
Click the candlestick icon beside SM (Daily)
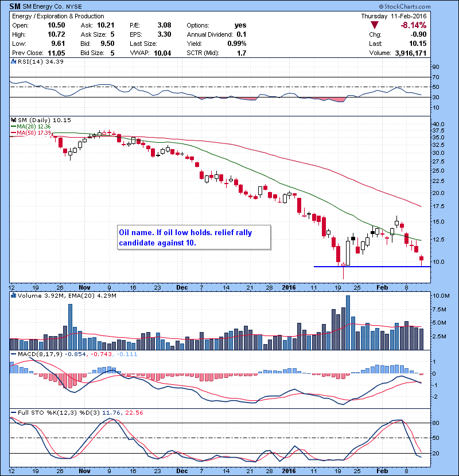click(13, 120)
